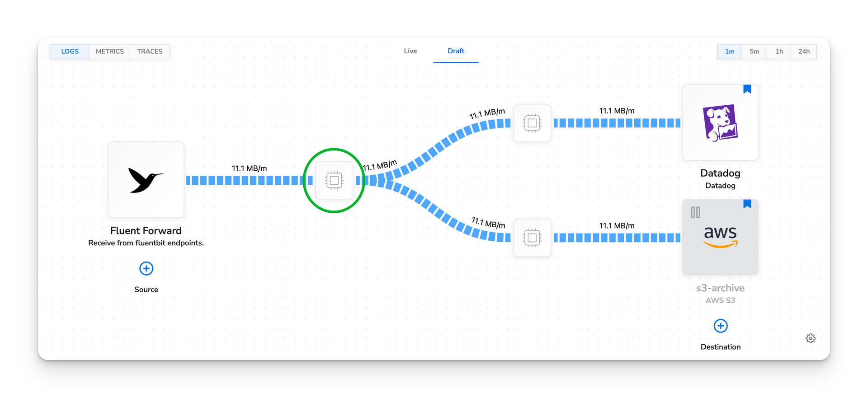The width and height of the screenshot is (868, 398).
Task: Add a new Source with plus icon
Action: pos(146,268)
